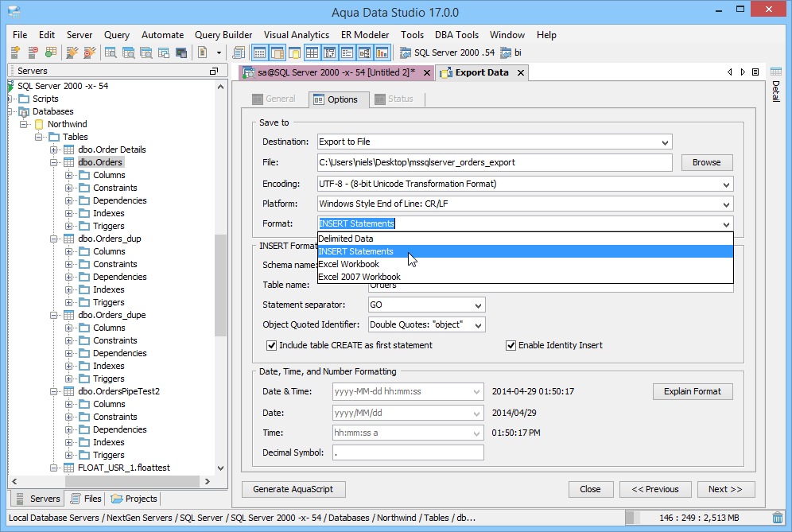This screenshot has height=532, width=792.
Task: Toggle the hierarchy diagram view toolbar icon
Action: (365, 52)
